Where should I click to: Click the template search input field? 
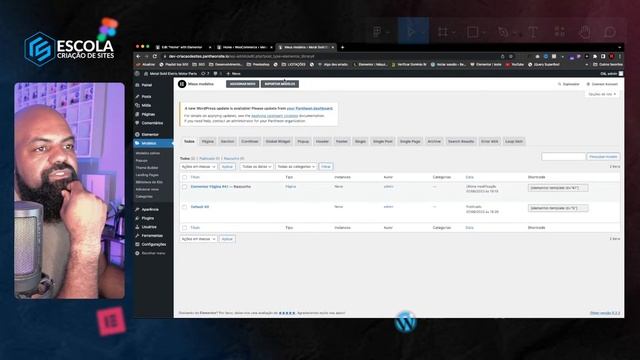click(563, 156)
